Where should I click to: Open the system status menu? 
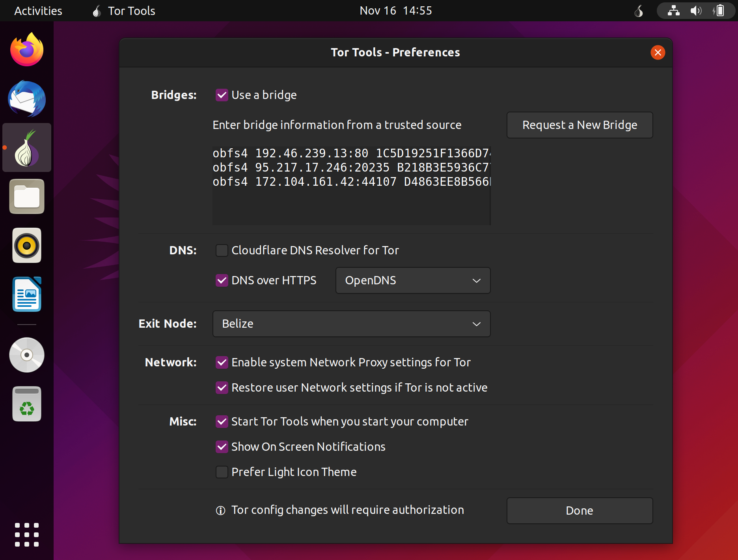click(x=696, y=11)
